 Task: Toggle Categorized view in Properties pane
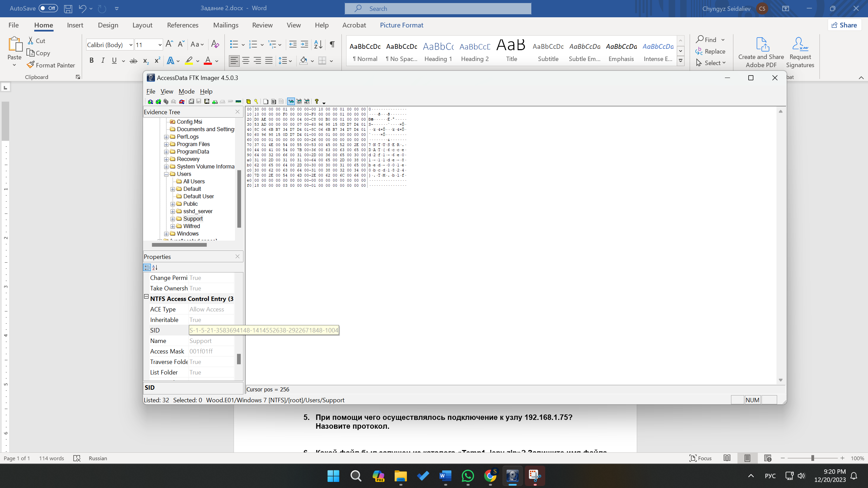tap(147, 267)
